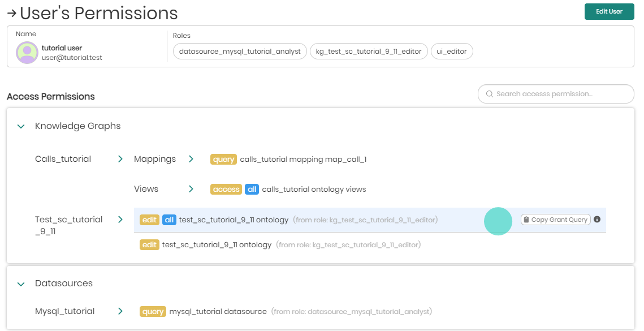Expand the Views chevron arrow
This screenshot has width=644, height=331.
191,189
